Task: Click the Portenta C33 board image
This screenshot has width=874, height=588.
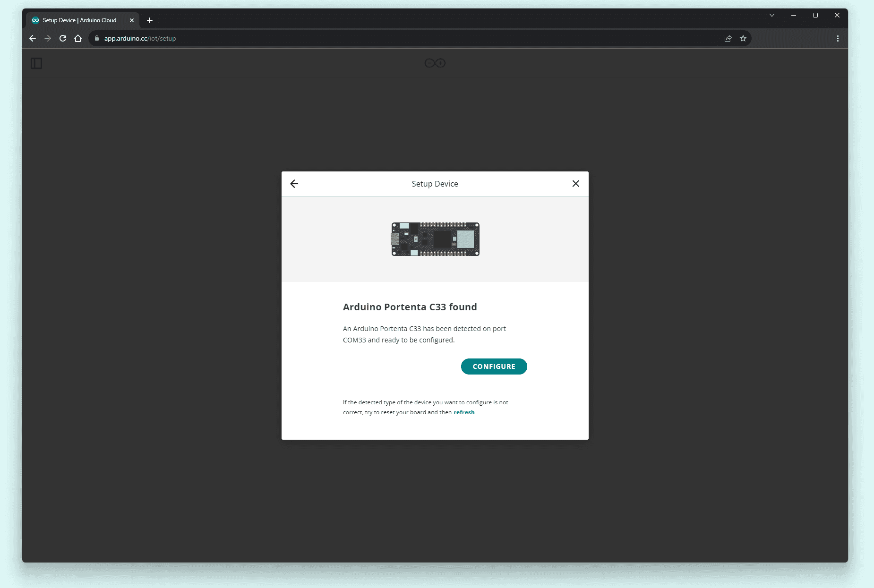Action: 435,239
